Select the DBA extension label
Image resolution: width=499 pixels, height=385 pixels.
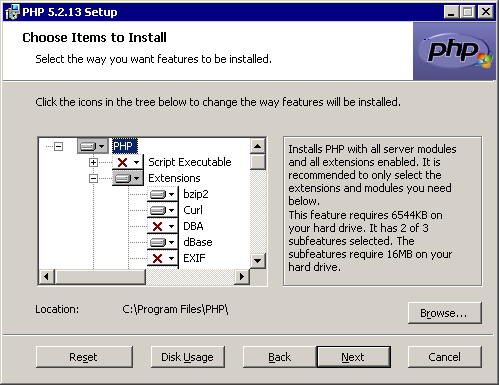pyautogui.click(x=193, y=226)
